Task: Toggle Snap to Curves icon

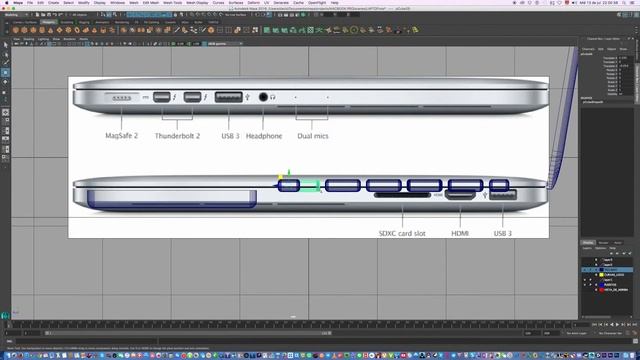Action: (x=197, y=15)
